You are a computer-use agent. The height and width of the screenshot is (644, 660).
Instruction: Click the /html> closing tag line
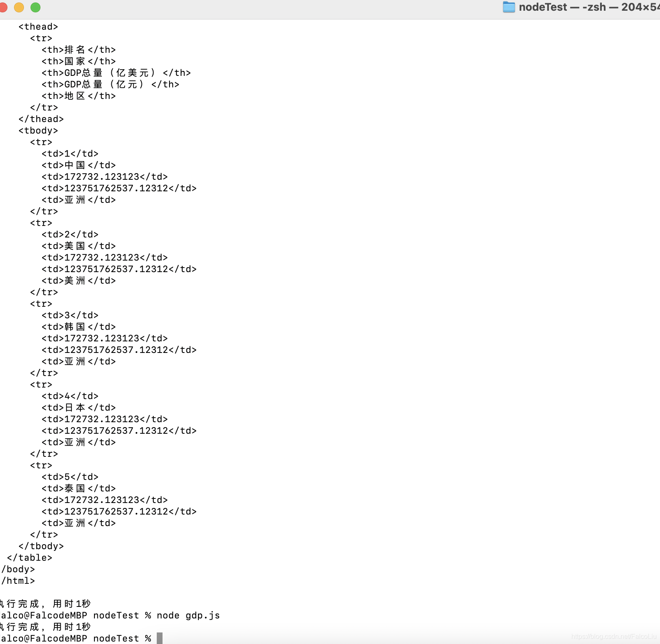(x=18, y=581)
